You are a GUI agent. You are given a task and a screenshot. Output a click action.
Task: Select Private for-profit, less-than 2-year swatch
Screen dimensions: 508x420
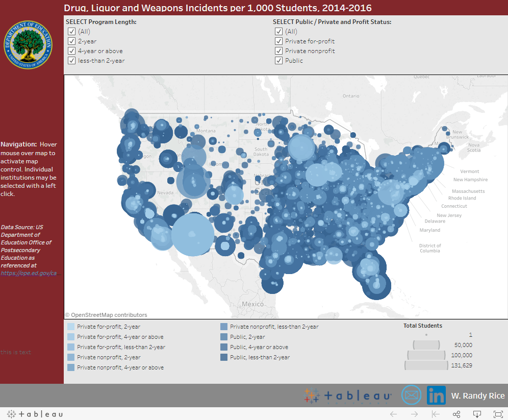pos(70,347)
